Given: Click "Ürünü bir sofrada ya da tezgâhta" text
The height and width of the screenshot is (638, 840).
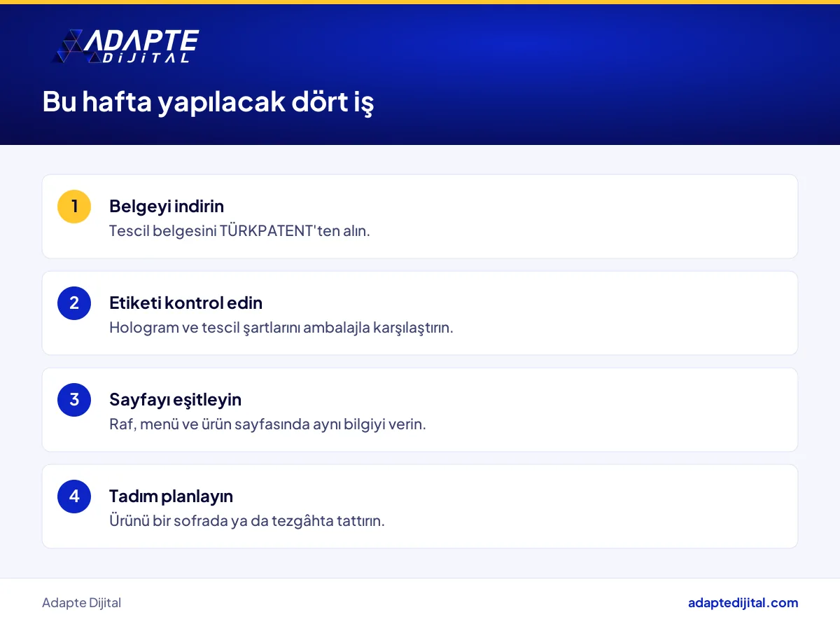Looking at the screenshot, I should (247, 520).
